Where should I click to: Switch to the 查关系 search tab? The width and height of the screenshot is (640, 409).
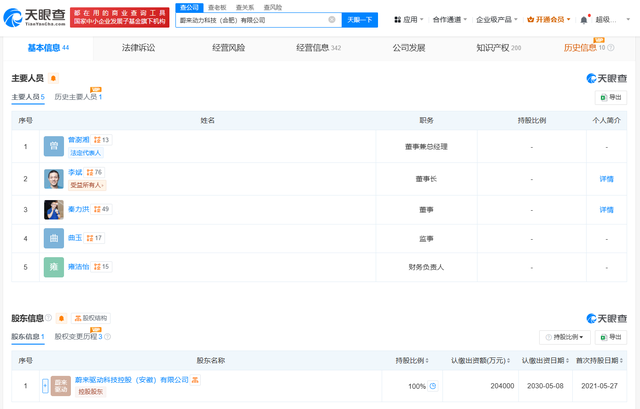(x=245, y=7)
